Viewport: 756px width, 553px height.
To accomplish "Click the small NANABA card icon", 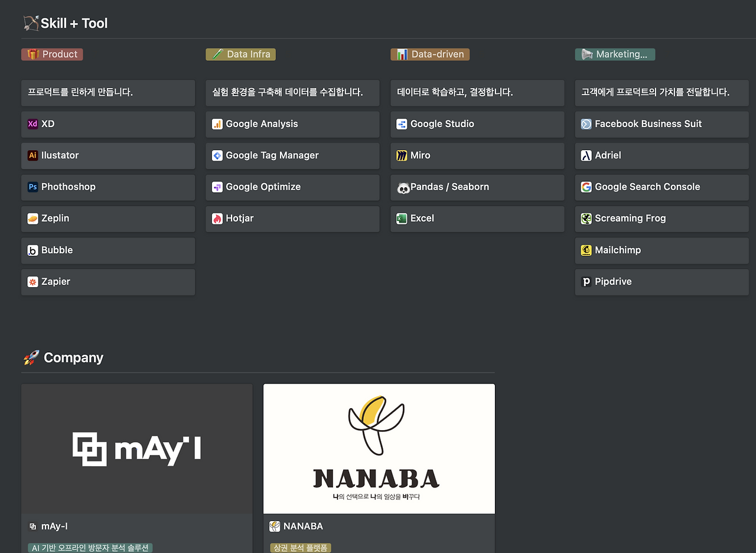I will point(275,526).
